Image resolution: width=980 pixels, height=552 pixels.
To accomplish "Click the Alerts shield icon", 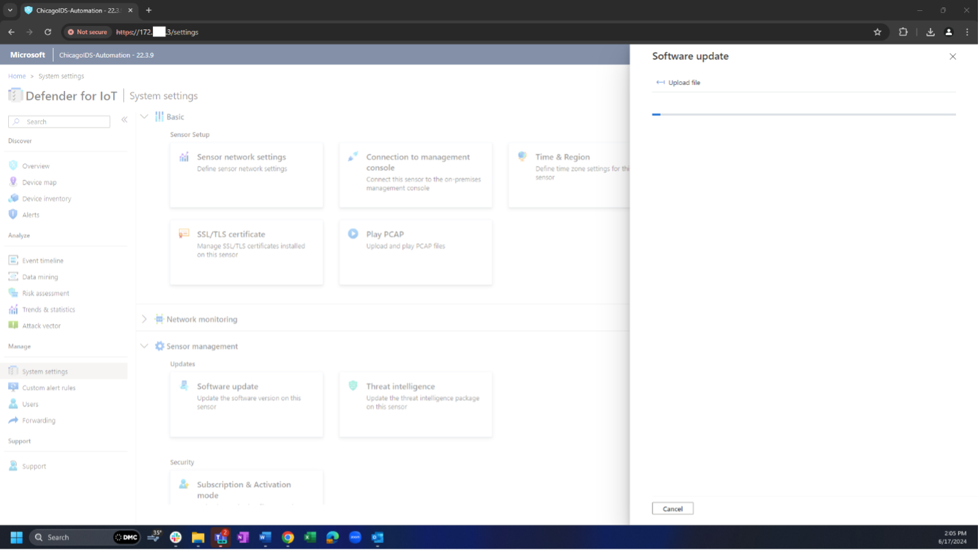I will tap(13, 214).
